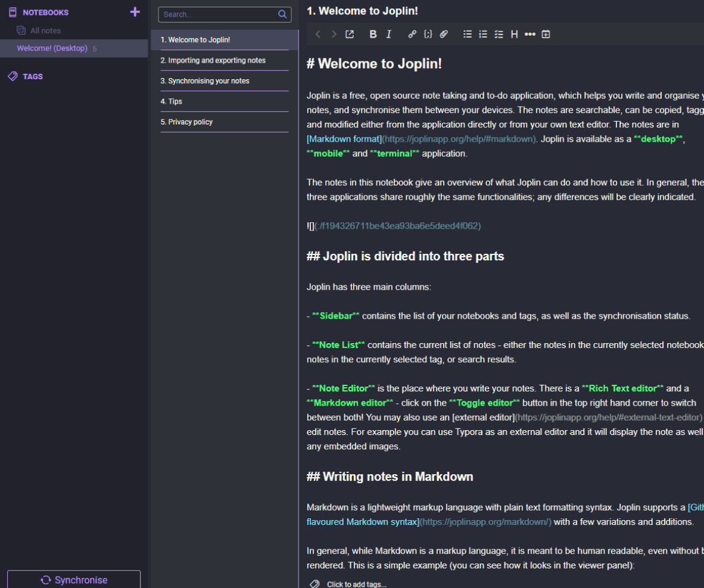Insert a numbered list
The height and width of the screenshot is (588, 704).
(483, 34)
